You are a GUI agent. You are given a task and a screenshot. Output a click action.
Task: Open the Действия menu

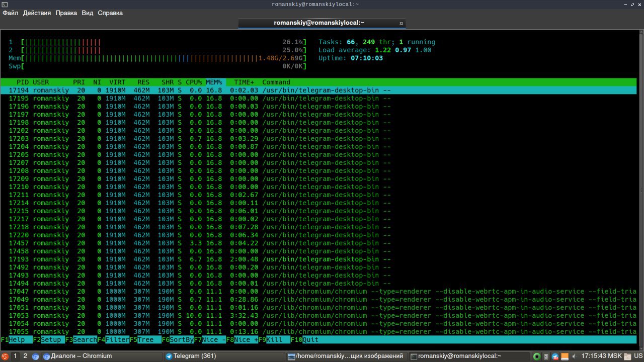pos(37,13)
